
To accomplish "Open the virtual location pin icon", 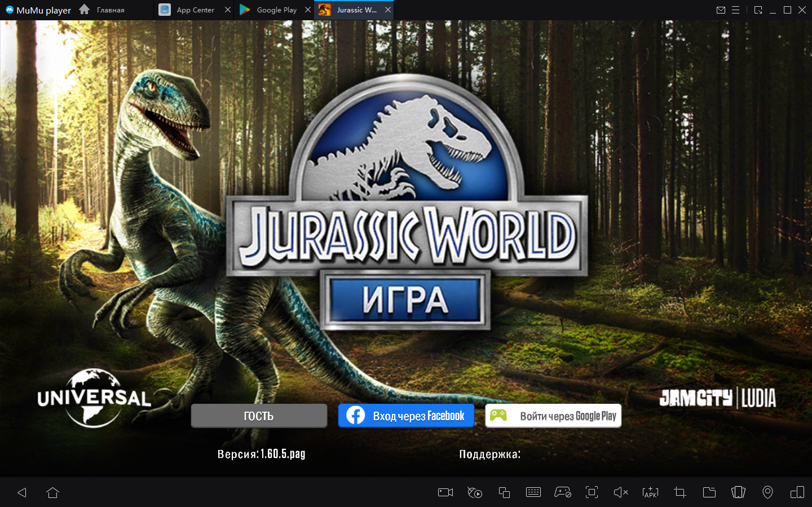I will [x=767, y=492].
